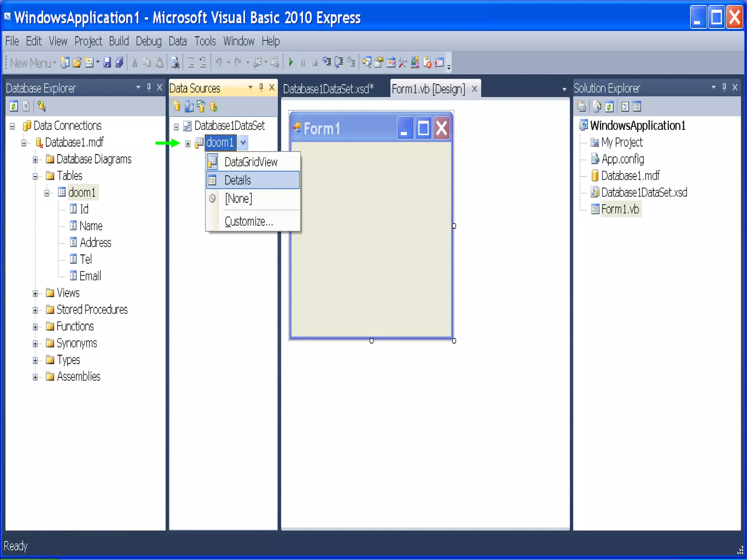Toggle auto-hide pin on Database Explorer

point(149,87)
